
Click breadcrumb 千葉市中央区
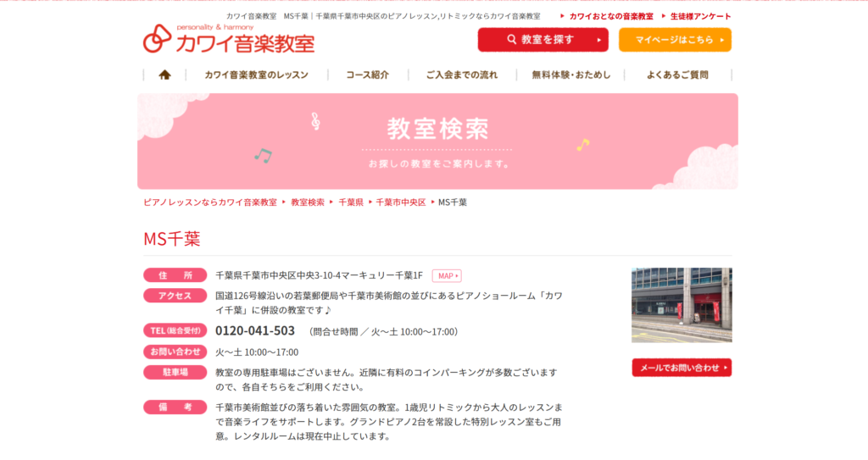coord(401,202)
